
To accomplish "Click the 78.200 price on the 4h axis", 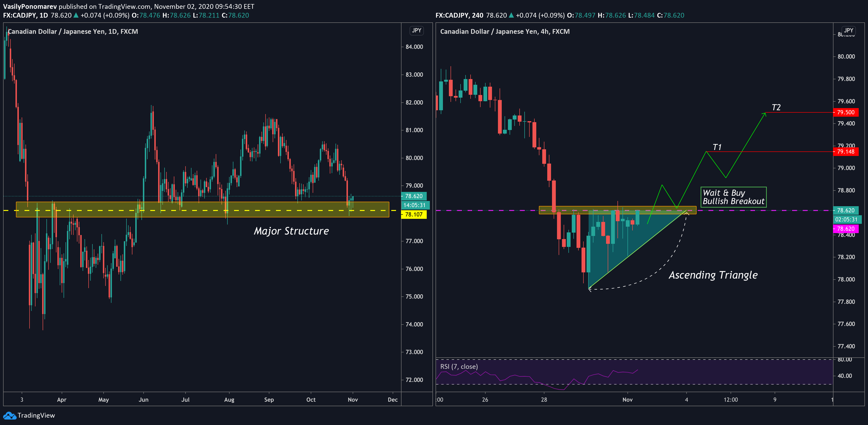I will pyautogui.click(x=846, y=257).
